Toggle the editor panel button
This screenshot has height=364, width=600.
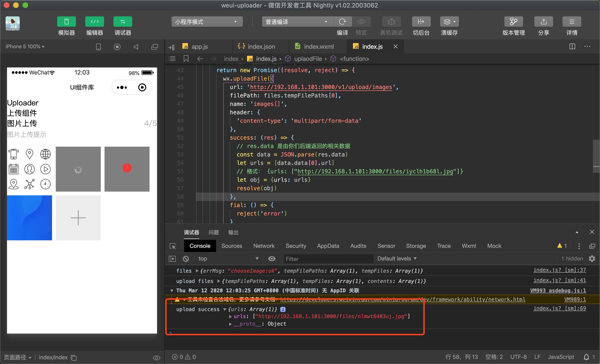tap(94, 22)
